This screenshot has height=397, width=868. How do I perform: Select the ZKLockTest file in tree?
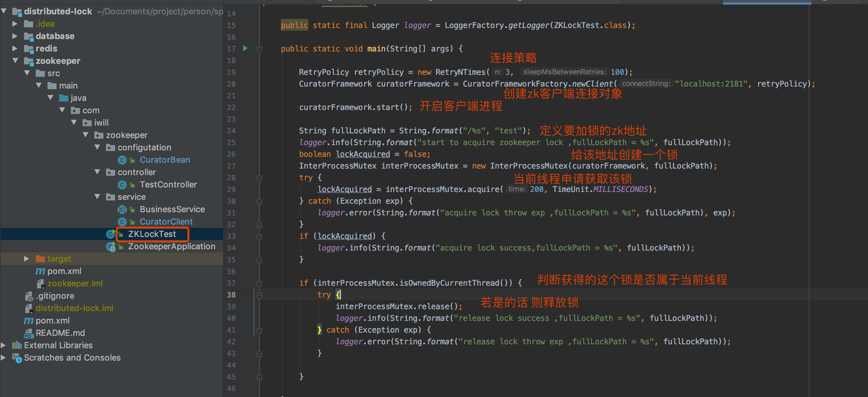click(x=151, y=234)
